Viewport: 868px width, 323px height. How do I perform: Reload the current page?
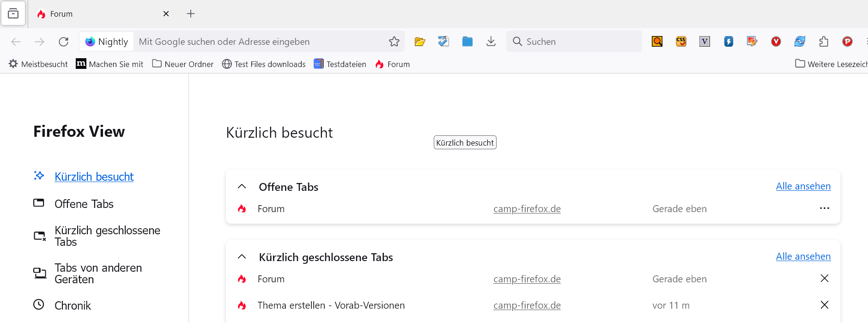coord(64,42)
